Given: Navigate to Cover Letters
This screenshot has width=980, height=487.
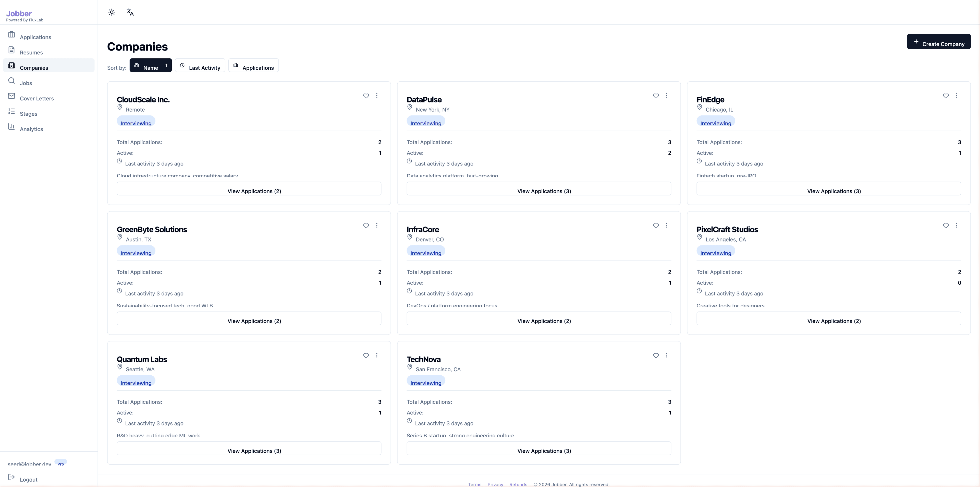Looking at the screenshot, I should click(x=36, y=98).
